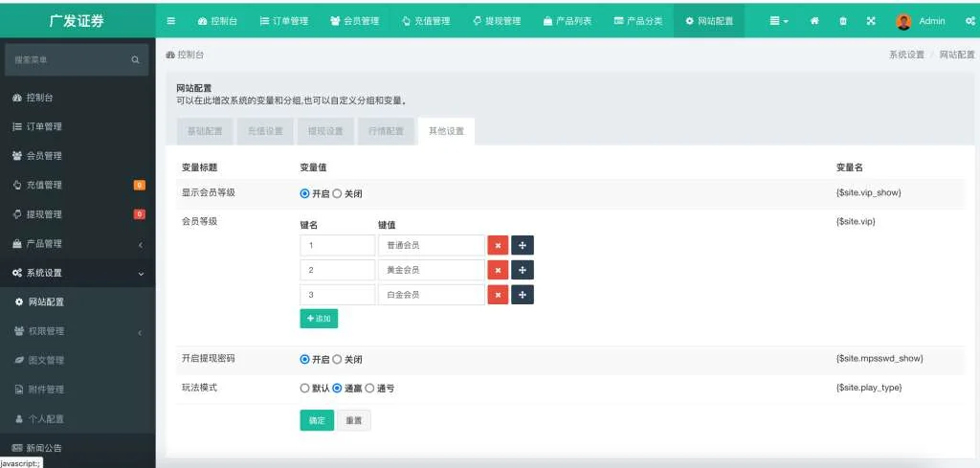
Task: Choose 默认 for 玩法模式
Action: [304, 388]
